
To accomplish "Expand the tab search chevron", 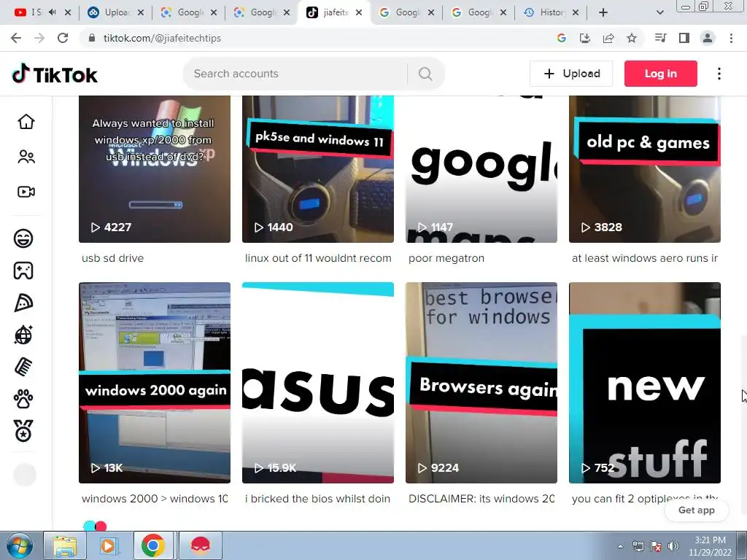I will click(659, 13).
